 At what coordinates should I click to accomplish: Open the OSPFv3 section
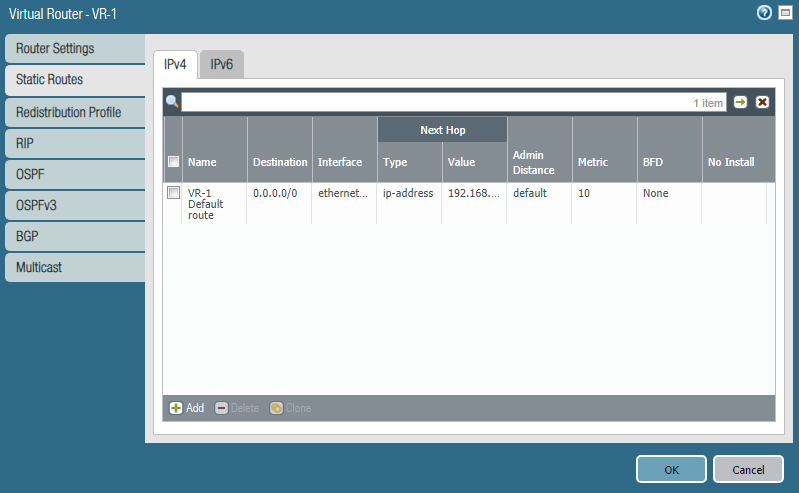[75, 205]
